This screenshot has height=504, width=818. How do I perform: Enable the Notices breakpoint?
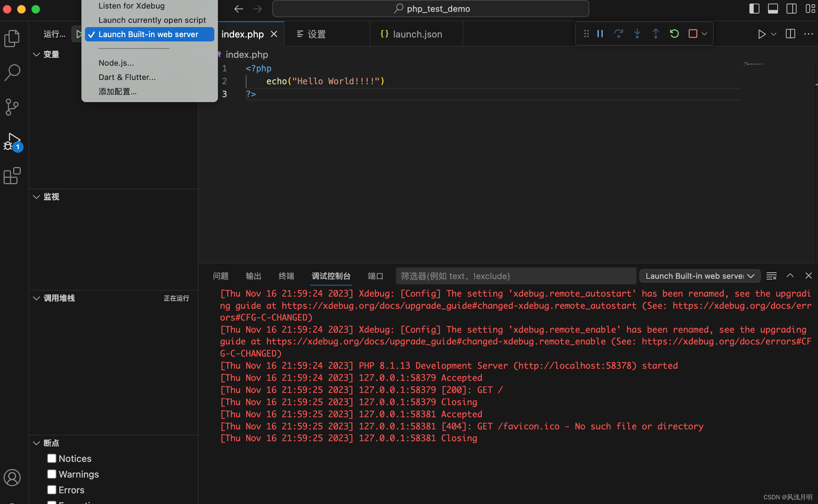(x=52, y=458)
